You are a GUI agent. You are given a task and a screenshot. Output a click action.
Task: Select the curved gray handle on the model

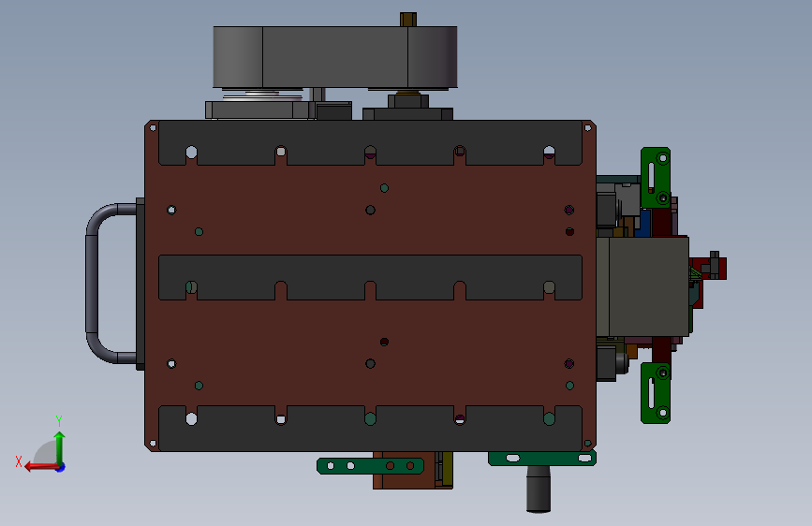[x=93, y=284]
